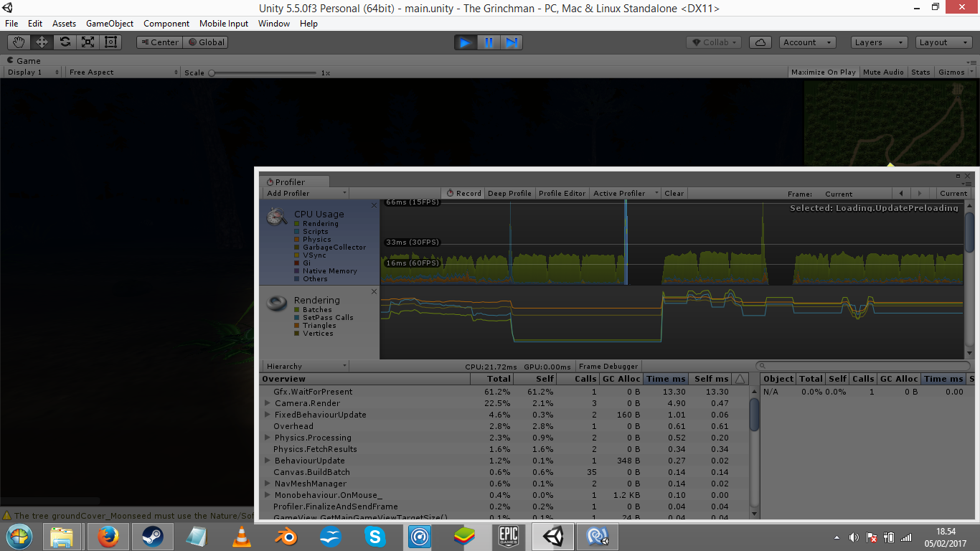Open the Cloud services icon
The image size is (980, 551).
pyautogui.click(x=760, y=42)
